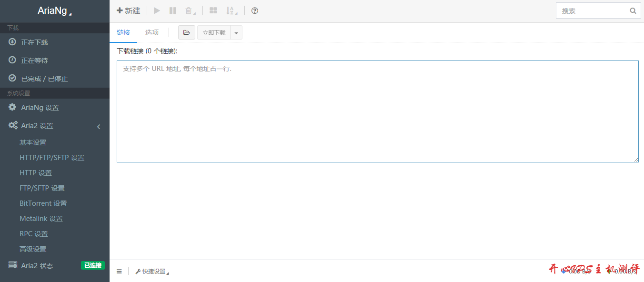Screen dimensions: 644x282
Task: Click the help question mark icon
Action: 255,10
